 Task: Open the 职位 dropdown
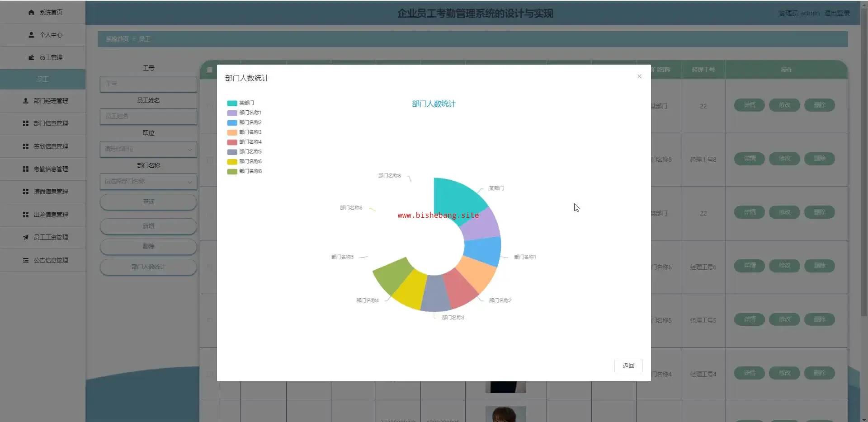coord(148,149)
